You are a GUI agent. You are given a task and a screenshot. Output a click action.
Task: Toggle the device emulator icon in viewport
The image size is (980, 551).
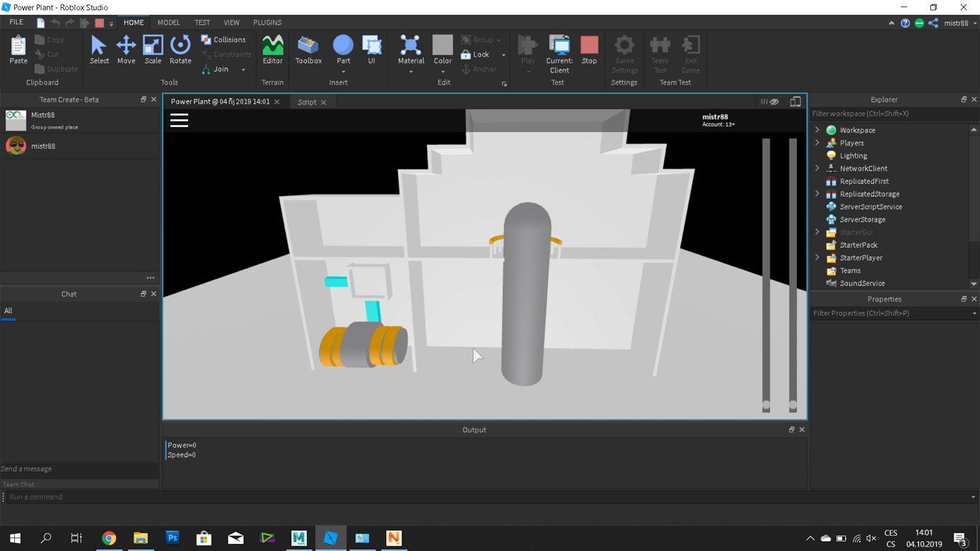795,102
